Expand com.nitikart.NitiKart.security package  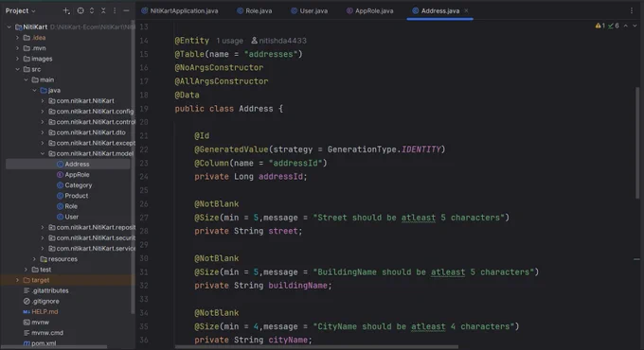(x=43, y=238)
